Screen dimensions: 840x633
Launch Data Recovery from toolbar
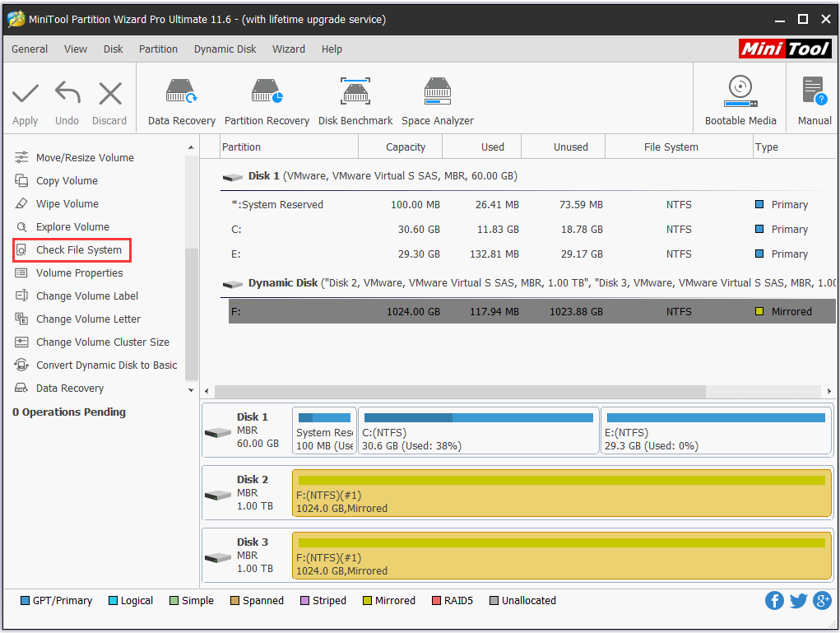pyautogui.click(x=181, y=102)
